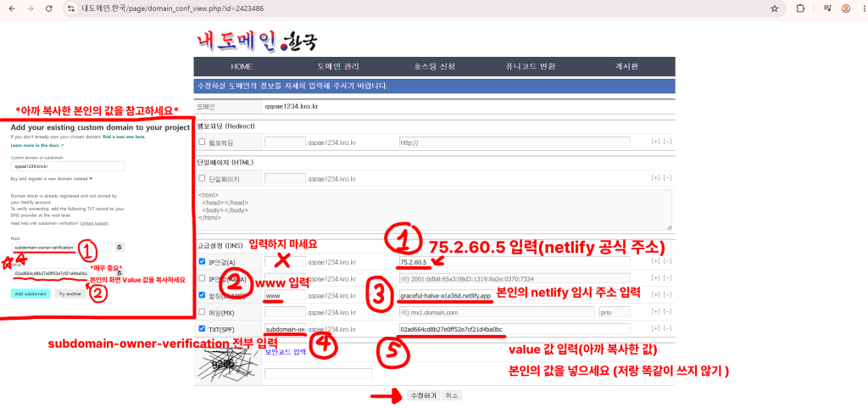
Task: Open the site information icon in address bar
Action: 70,8
